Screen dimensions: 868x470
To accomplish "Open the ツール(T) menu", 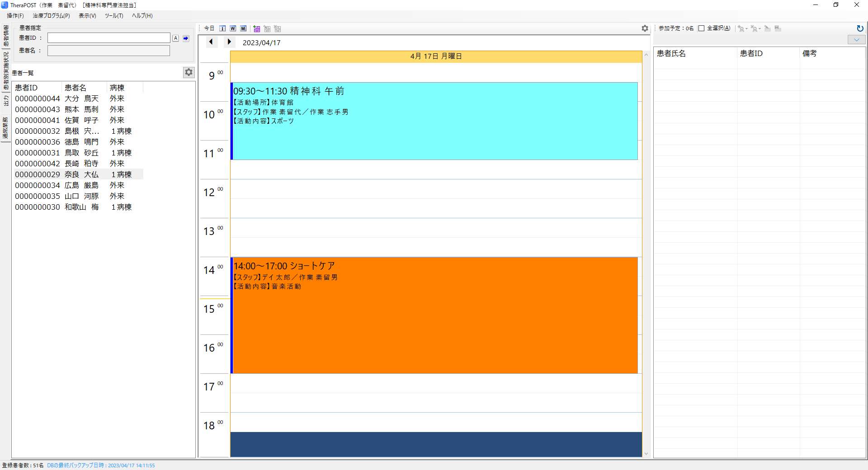I will tap(114, 16).
